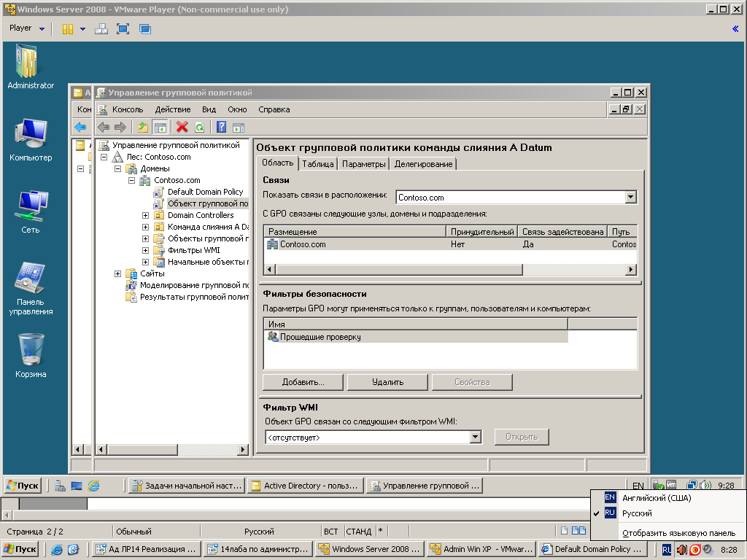Screen dimensions: 747x560
Task: Click the VMware Unity mode icon
Action: click(x=145, y=29)
